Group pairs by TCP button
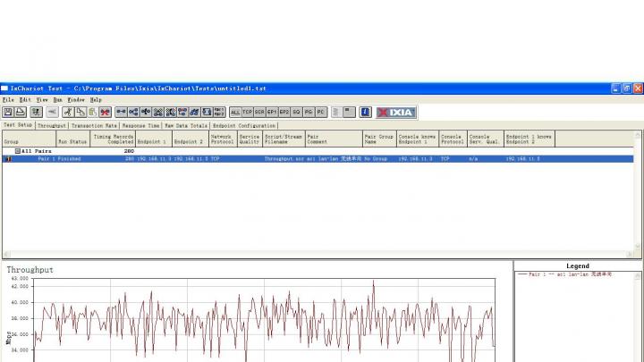 (247, 112)
